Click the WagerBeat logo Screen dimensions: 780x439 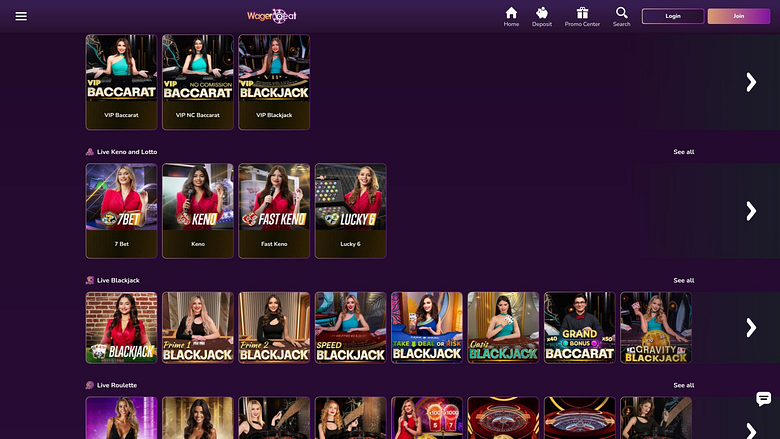(272, 16)
